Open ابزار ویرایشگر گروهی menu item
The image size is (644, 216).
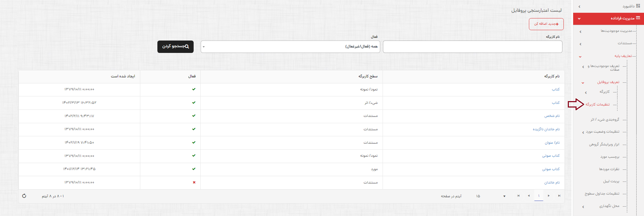604,144
